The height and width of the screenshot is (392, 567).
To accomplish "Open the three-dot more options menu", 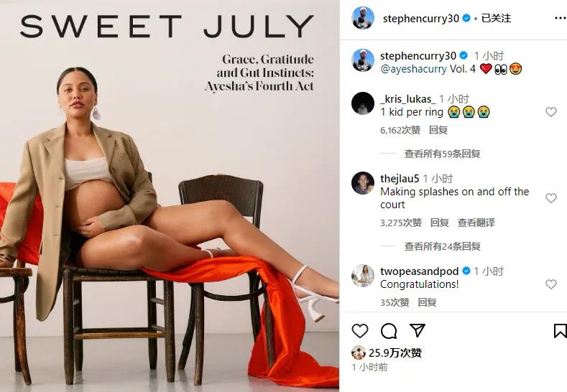I will pyautogui.click(x=560, y=18).
